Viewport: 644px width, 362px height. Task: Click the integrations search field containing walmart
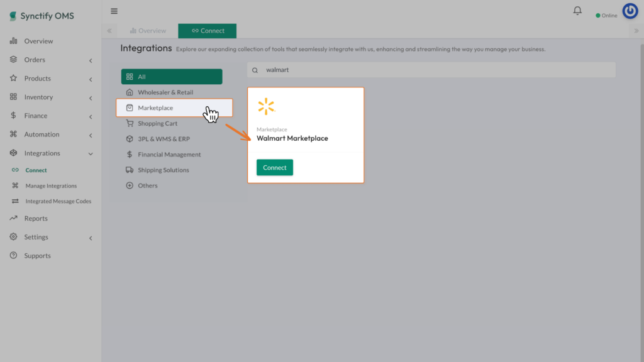[x=431, y=70]
